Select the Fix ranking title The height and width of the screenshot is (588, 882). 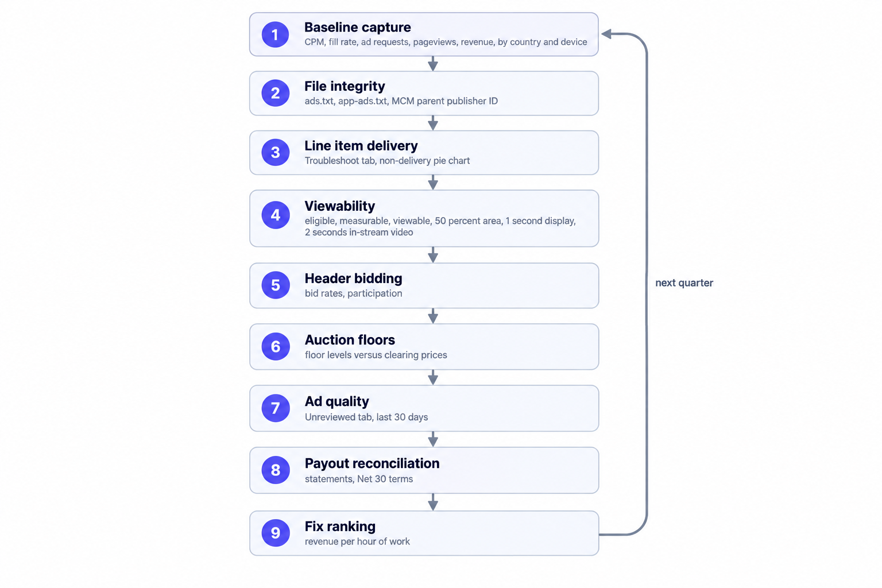[x=340, y=527]
